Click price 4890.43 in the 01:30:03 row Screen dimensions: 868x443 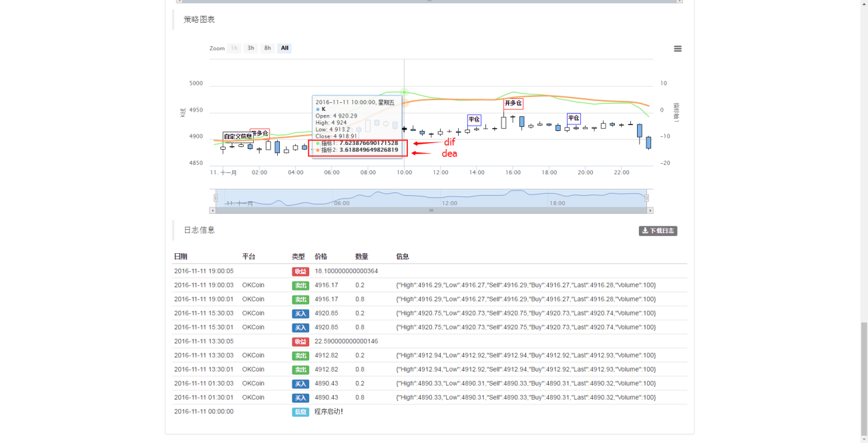pyautogui.click(x=327, y=384)
